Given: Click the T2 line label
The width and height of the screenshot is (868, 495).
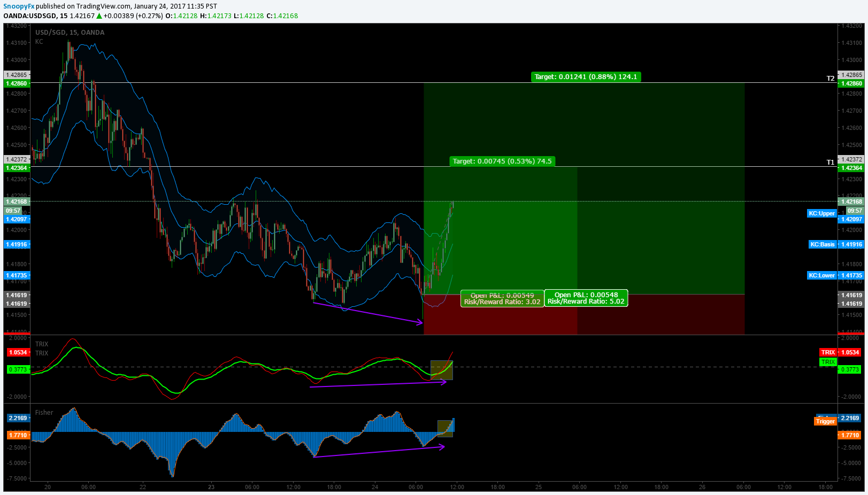Looking at the screenshot, I should (x=831, y=79).
